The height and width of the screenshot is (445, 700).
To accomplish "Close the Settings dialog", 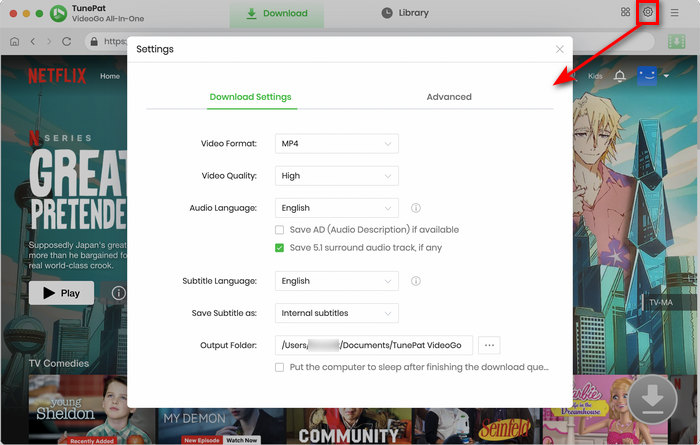I will pyautogui.click(x=559, y=49).
